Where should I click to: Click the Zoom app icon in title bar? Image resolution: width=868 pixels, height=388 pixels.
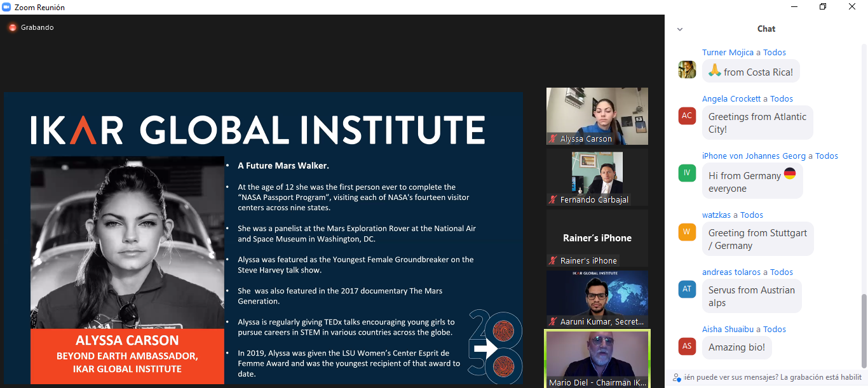(6, 7)
